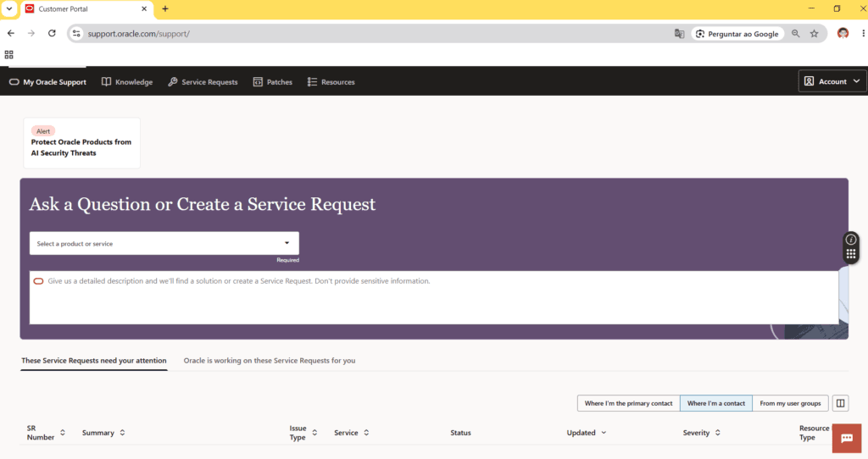This screenshot has height=459, width=868.
Task: Bookmark this page with the star icon
Action: pos(815,34)
